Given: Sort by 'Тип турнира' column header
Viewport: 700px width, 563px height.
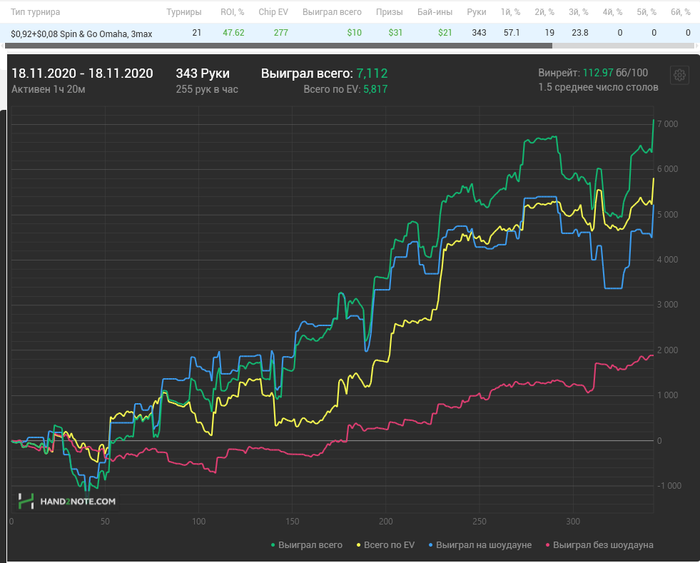Looking at the screenshot, I should (x=36, y=12).
